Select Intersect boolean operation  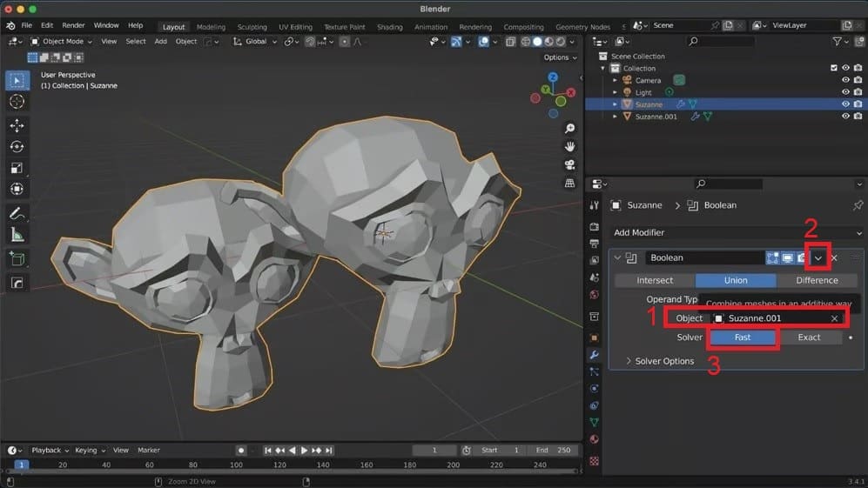point(655,280)
